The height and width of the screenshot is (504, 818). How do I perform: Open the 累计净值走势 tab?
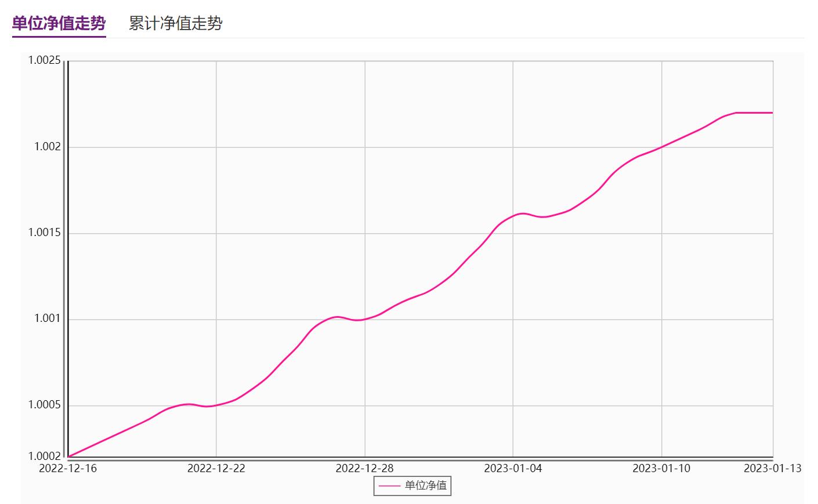tap(175, 23)
